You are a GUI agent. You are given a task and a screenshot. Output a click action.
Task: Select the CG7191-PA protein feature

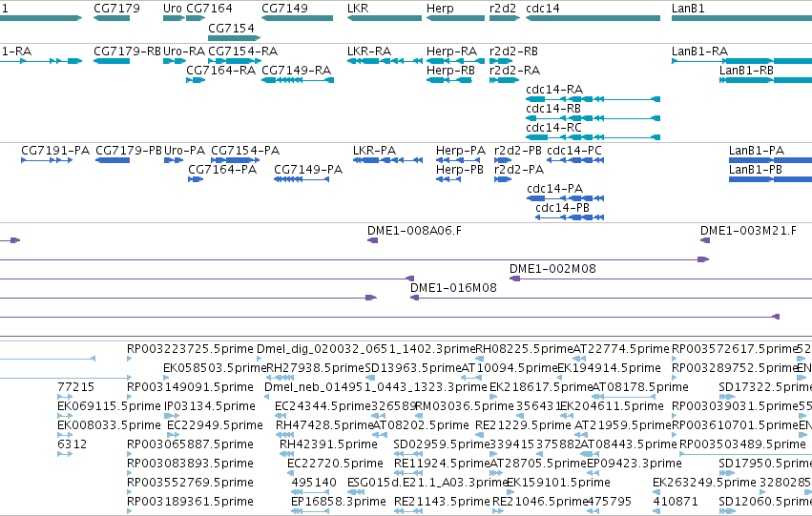47,160
